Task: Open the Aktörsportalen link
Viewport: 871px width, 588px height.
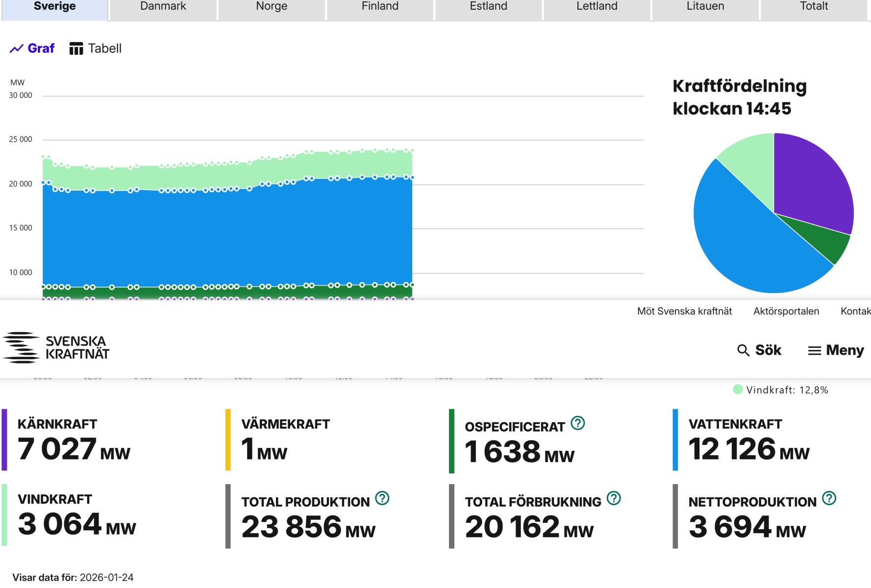Action: [x=786, y=311]
